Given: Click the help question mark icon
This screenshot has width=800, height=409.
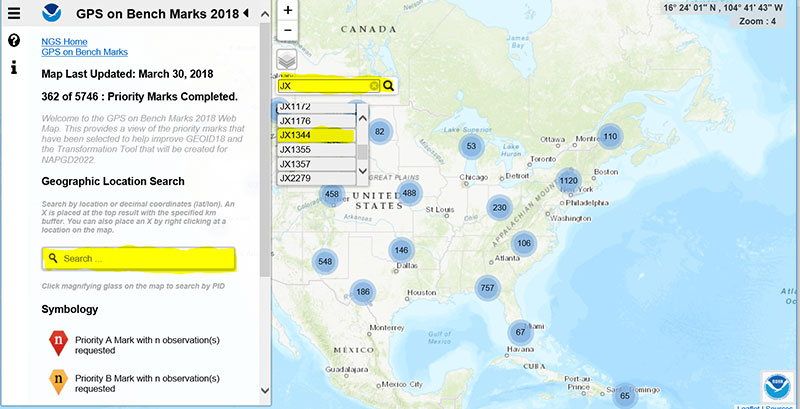Looking at the screenshot, I should (x=14, y=41).
